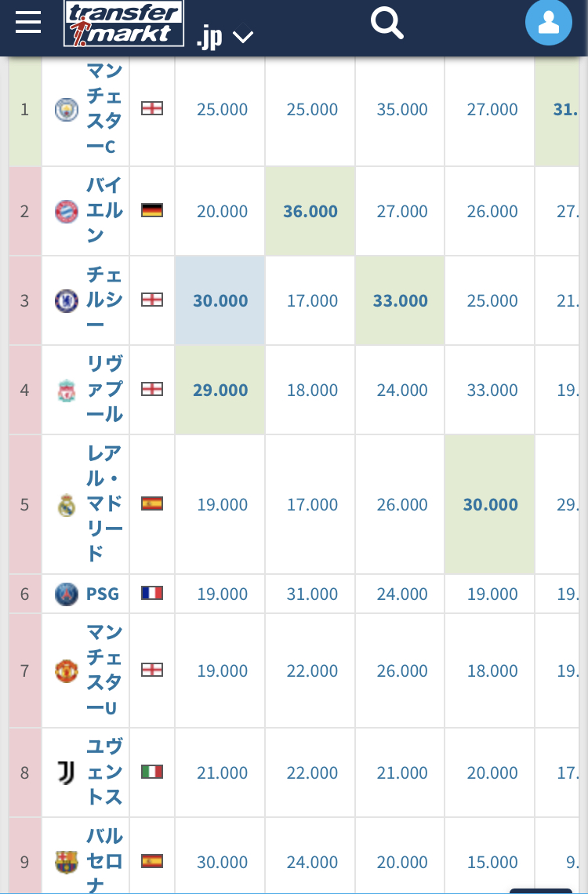Open the search magnifier
The image size is (588, 894).
tap(387, 23)
